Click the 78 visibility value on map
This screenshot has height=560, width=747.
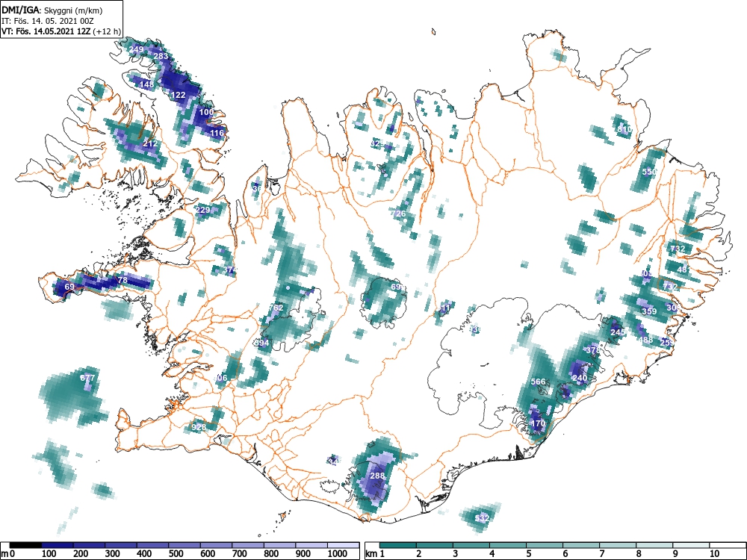tap(123, 280)
